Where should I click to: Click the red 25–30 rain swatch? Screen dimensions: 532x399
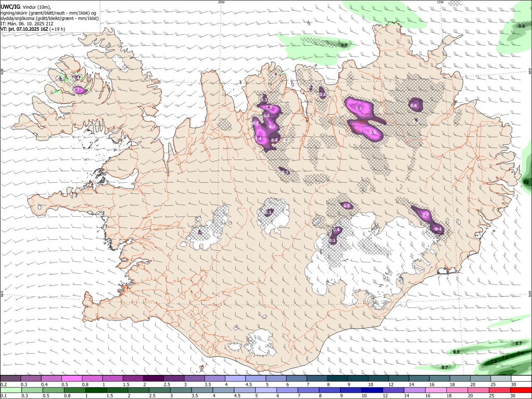[500, 390]
